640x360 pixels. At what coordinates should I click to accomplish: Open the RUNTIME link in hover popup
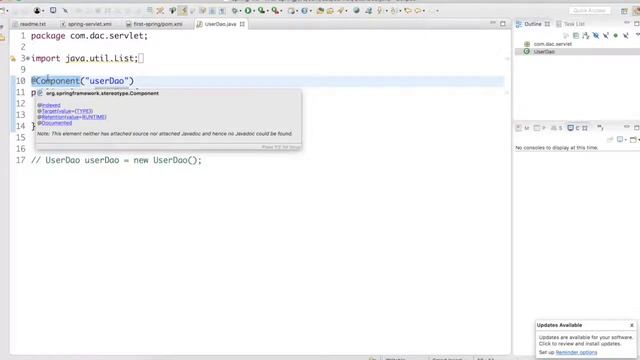(94, 117)
